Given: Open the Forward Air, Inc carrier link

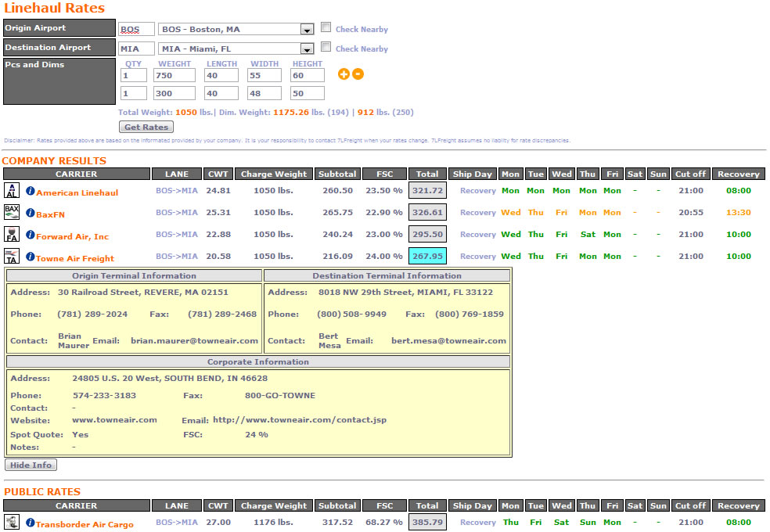Looking at the screenshot, I should 73,236.
